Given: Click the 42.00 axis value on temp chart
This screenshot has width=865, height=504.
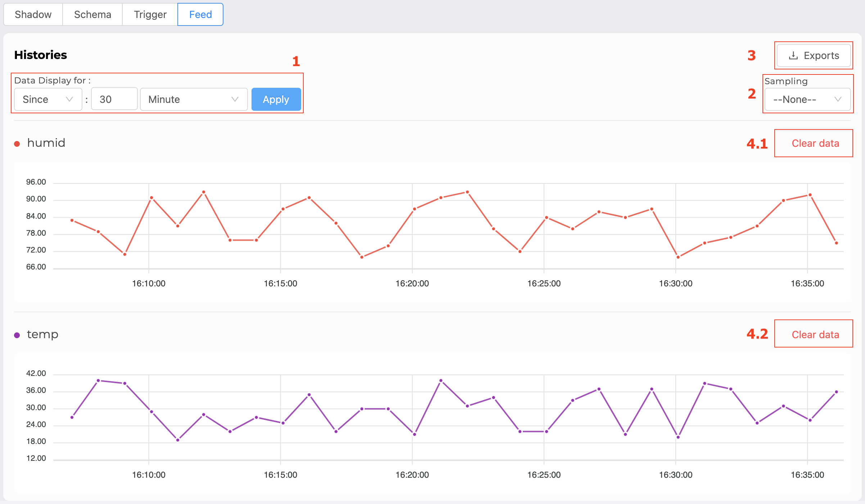Looking at the screenshot, I should coord(36,373).
